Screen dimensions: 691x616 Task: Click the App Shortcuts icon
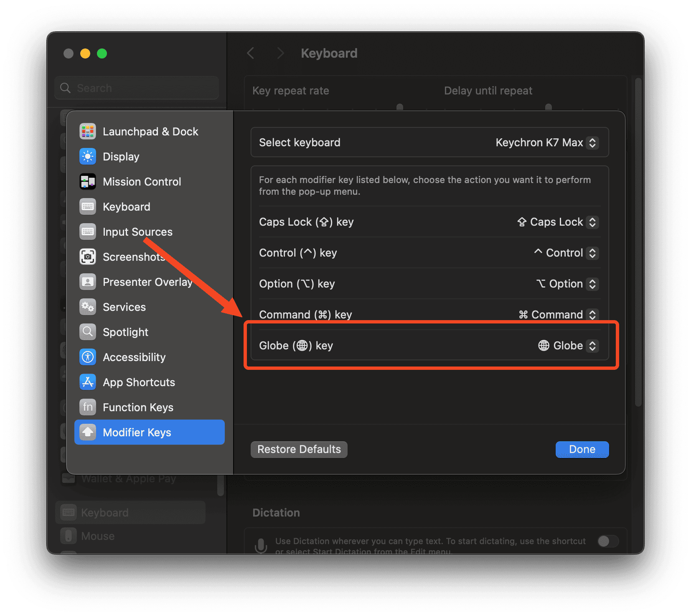point(88,382)
